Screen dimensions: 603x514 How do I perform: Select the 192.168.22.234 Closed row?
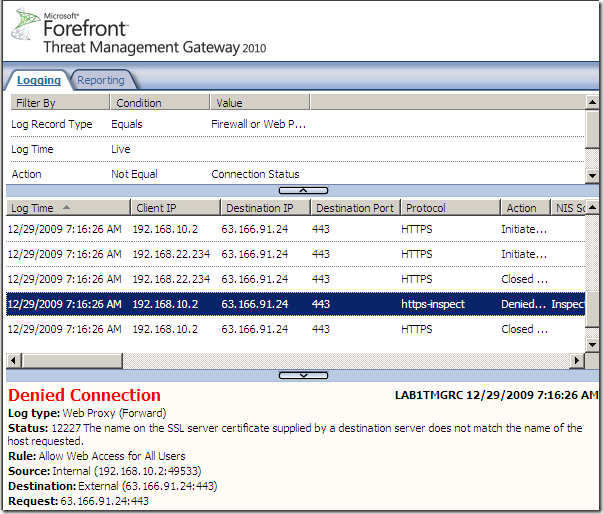point(295,279)
